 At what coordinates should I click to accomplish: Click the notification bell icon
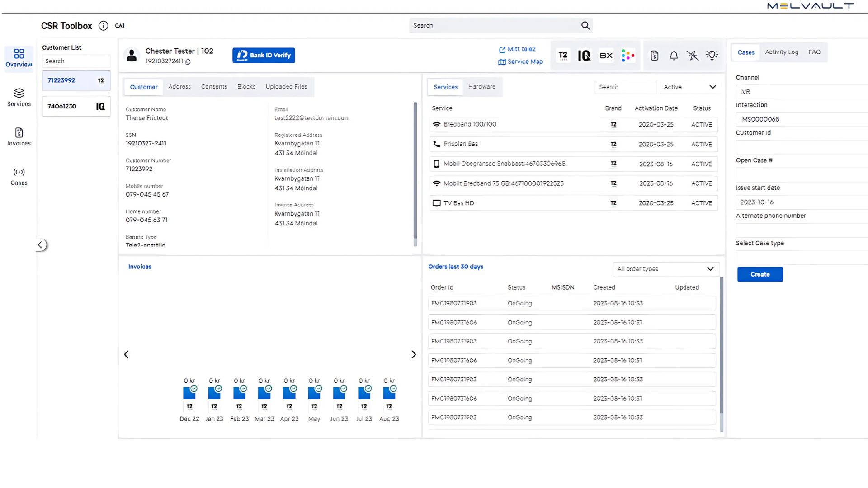point(674,56)
